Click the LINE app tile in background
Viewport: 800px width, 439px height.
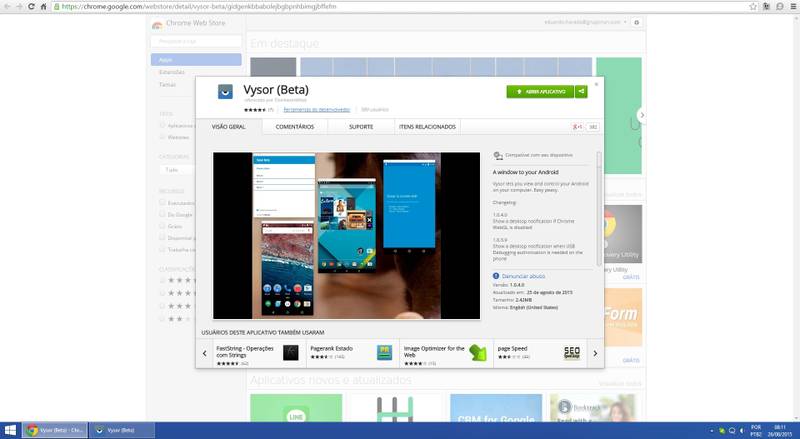tap(296, 408)
